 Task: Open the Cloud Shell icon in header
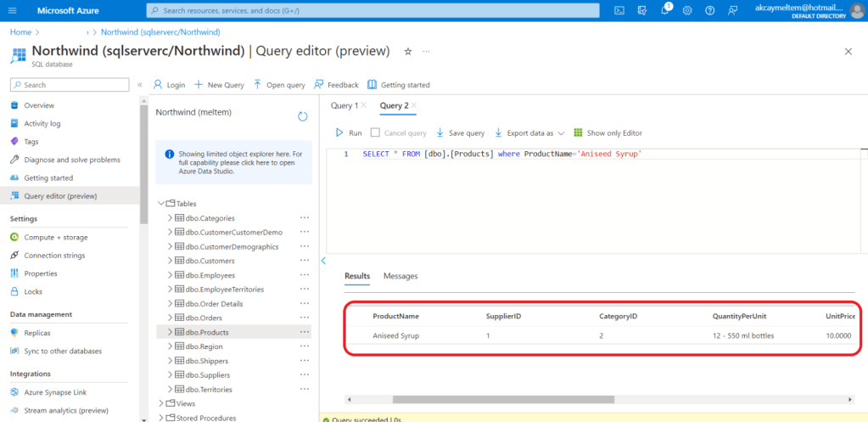pos(620,10)
